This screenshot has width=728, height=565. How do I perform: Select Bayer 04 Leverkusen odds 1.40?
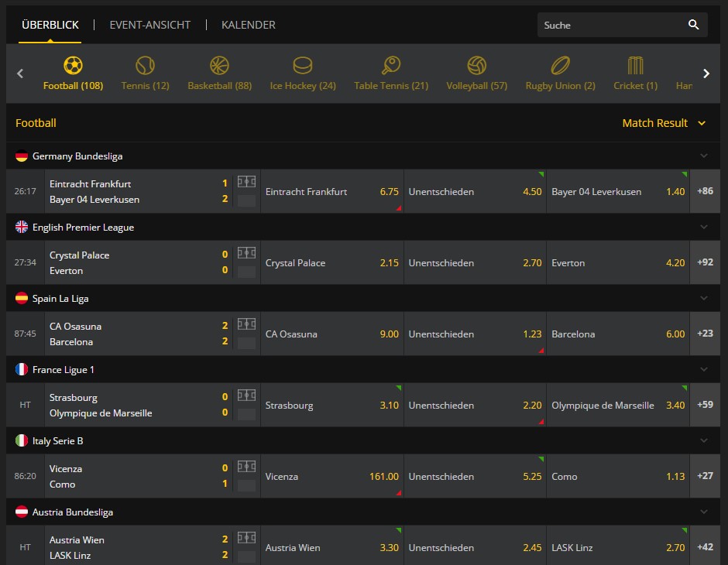618,192
